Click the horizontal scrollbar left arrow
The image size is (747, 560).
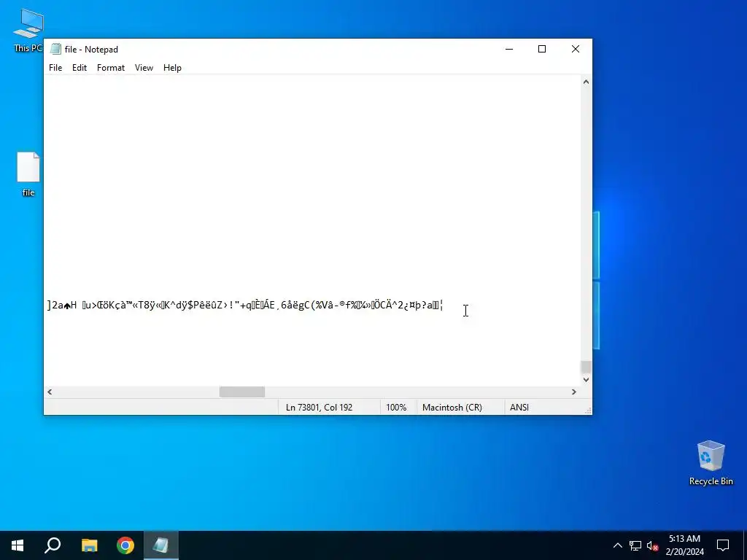point(50,392)
